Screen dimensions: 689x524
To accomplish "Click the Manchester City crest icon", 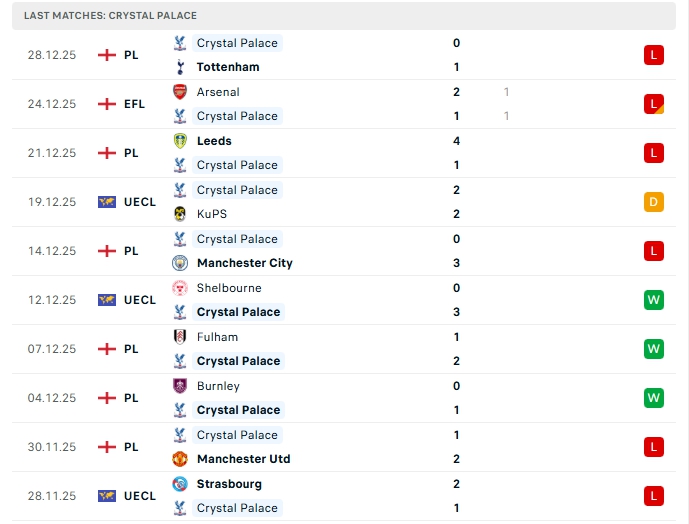I will point(180,263).
